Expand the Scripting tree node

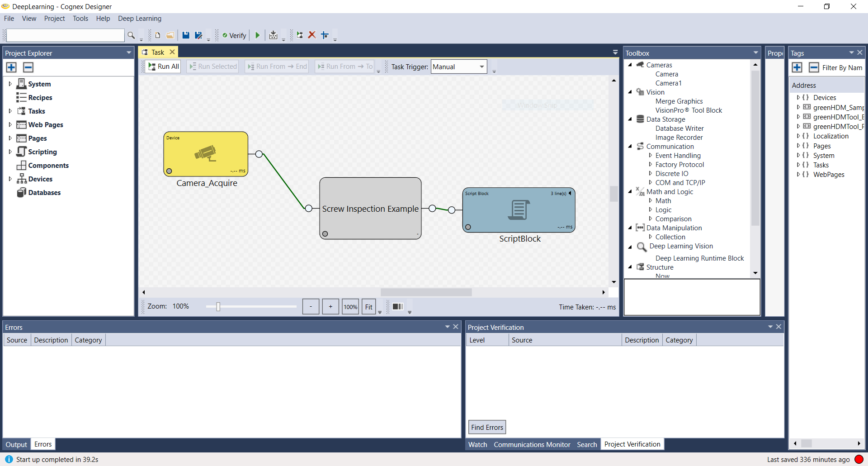10,152
